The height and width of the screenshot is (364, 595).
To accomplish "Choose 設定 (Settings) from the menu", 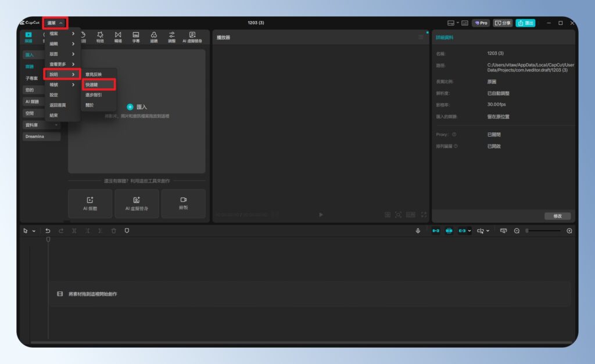I will tap(54, 95).
